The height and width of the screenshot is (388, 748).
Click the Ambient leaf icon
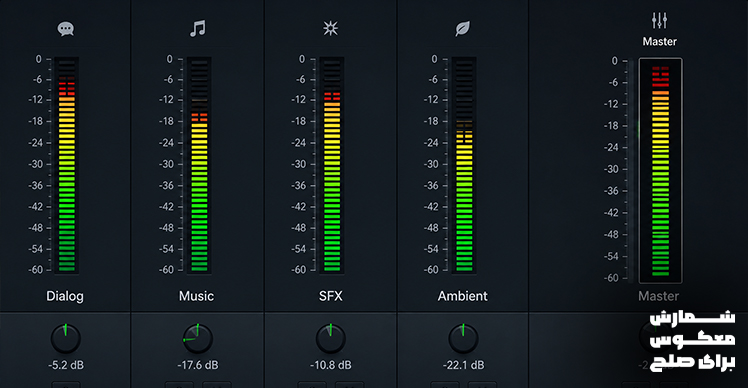[462, 29]
